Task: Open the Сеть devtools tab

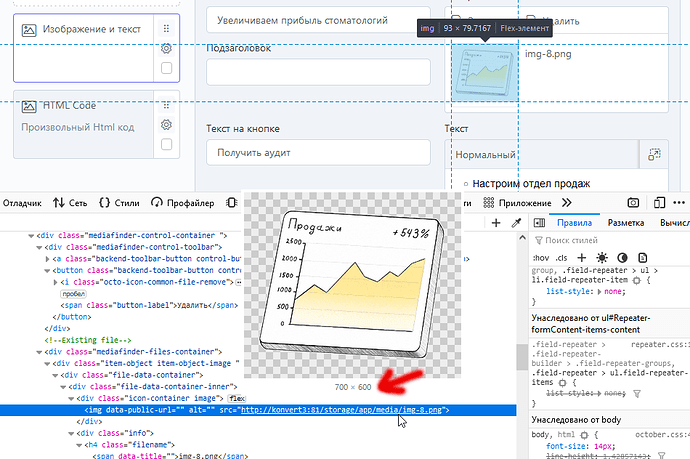Action: [70, 203]
